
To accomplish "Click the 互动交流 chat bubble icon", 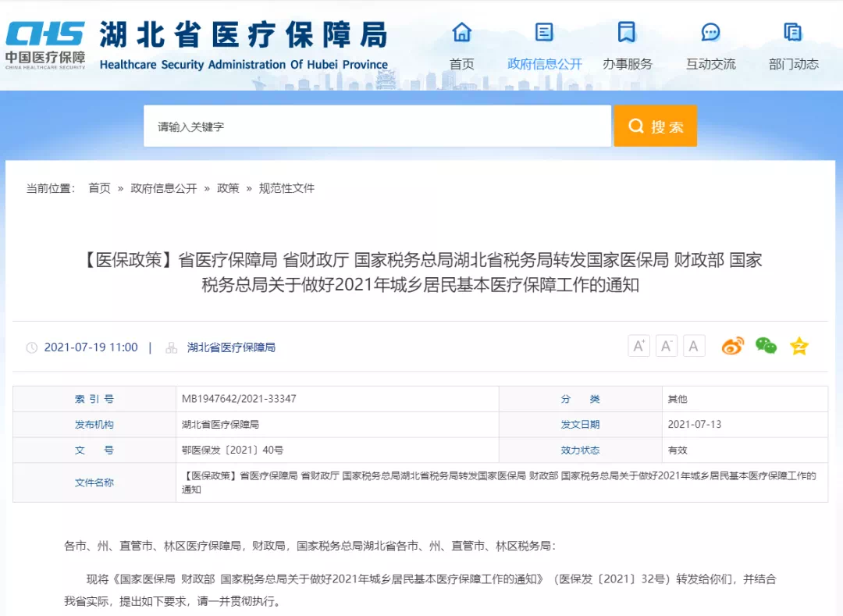I will pos(710,33).
